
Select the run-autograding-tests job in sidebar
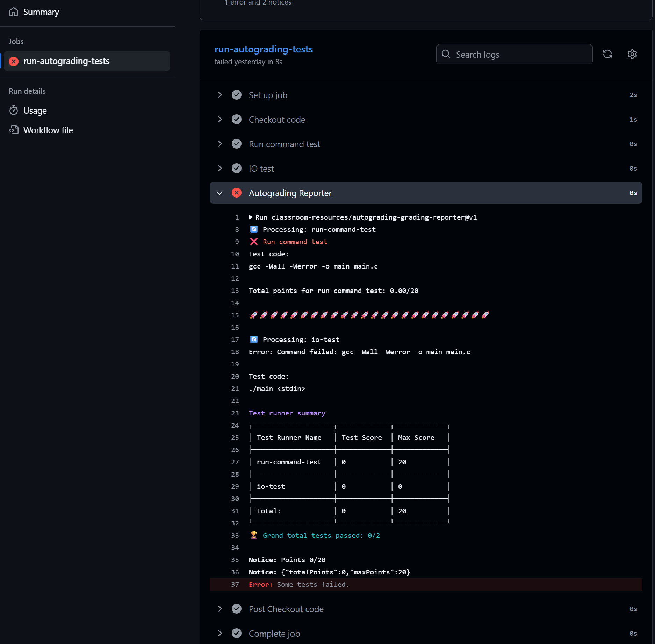66,61
